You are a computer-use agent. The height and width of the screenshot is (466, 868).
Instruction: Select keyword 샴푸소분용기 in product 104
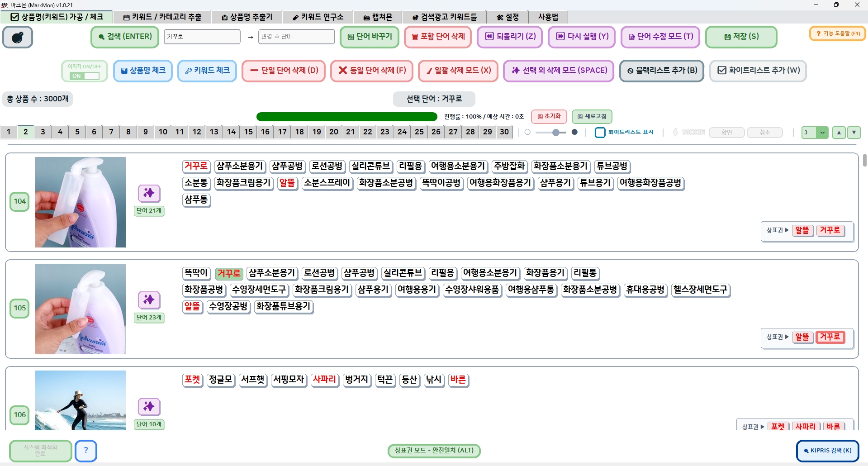click(x=240, y=166)
